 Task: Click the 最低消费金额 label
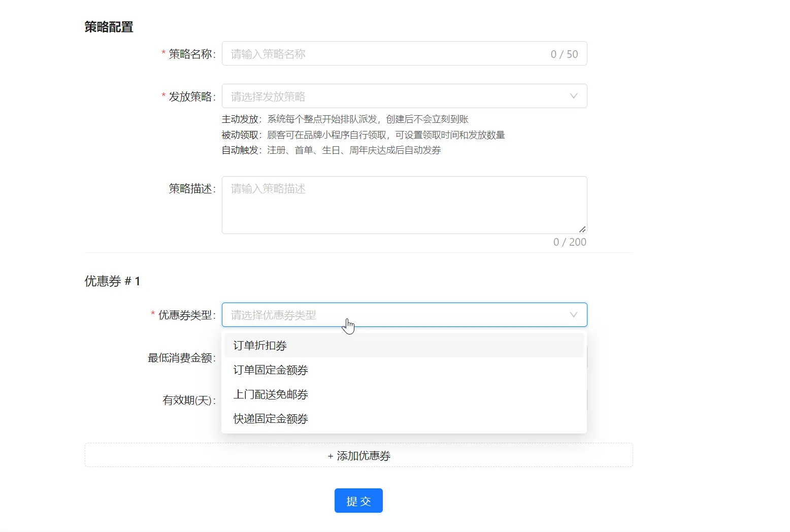click(182, 358)
